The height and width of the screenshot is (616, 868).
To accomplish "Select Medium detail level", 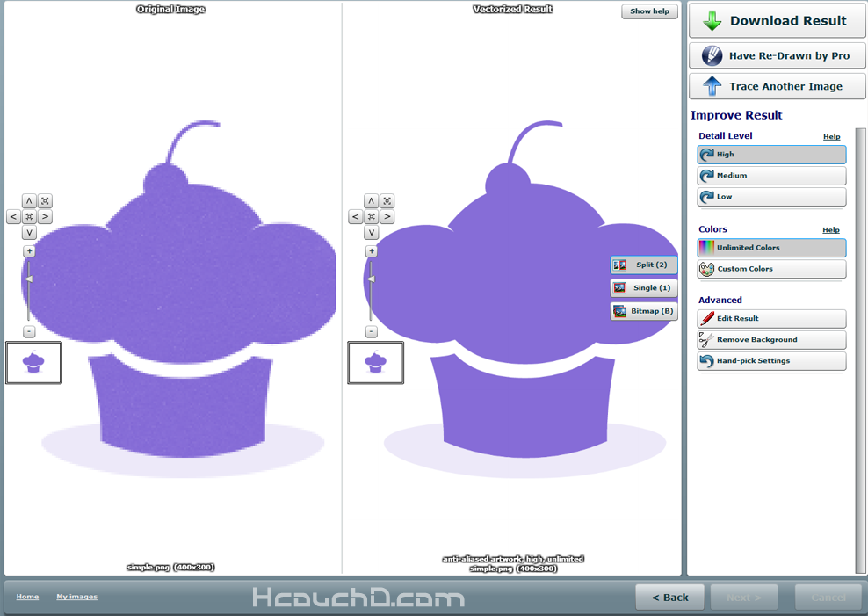I will coord(771,176).
